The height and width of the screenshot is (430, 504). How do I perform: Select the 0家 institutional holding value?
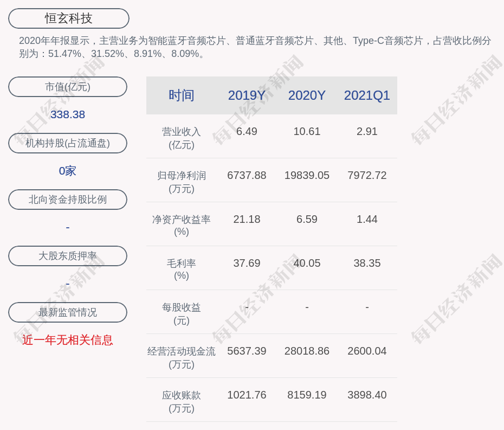click(68, 171)
